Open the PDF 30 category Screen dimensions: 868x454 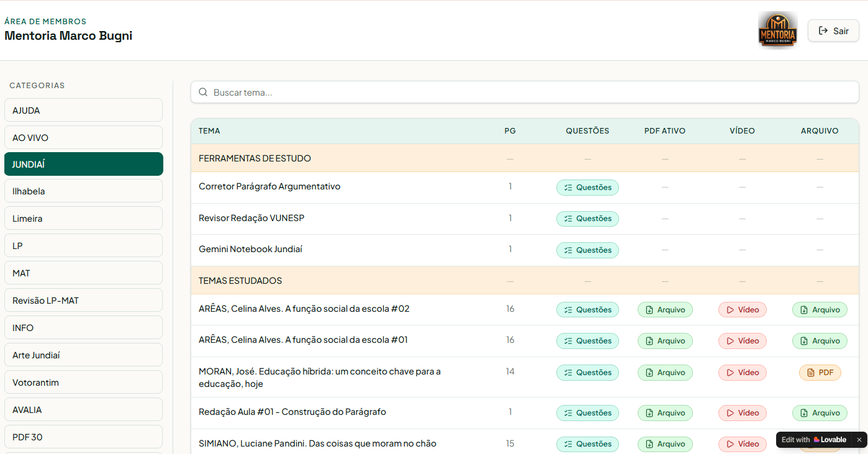(83, 437)
